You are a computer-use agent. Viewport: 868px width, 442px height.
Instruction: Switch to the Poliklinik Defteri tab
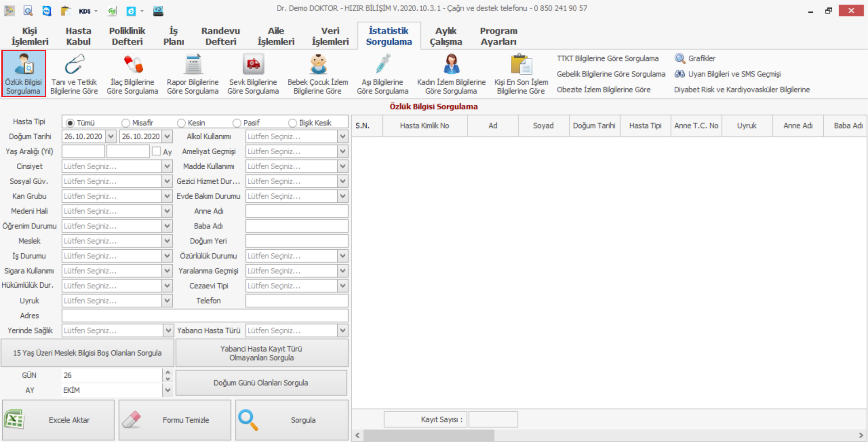(127, 36)
